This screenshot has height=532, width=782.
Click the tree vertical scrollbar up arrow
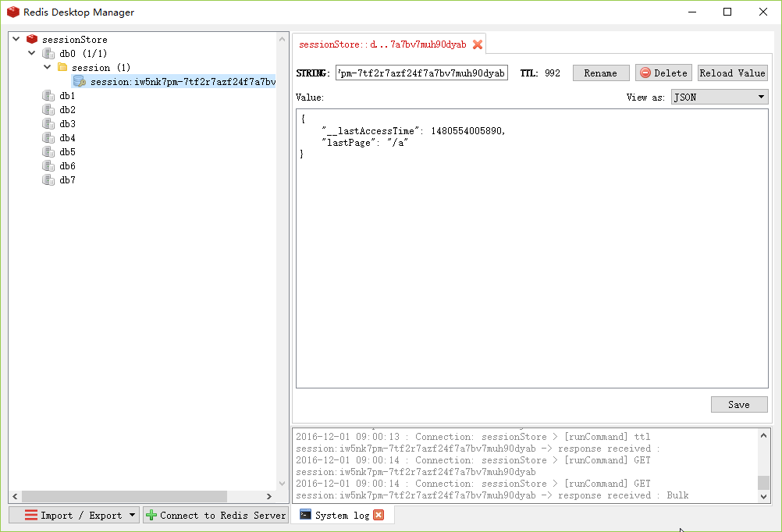tap(282, 39)
